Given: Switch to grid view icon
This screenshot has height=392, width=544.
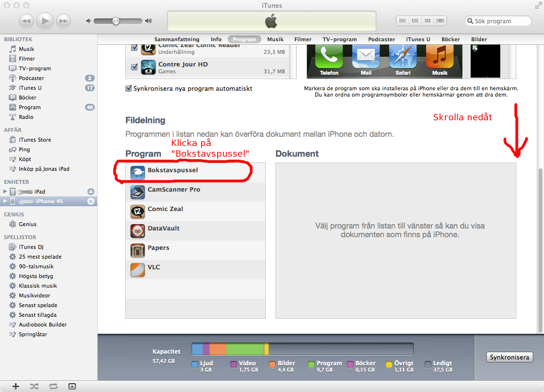Looking at the screenshot, I should (428, 21).
